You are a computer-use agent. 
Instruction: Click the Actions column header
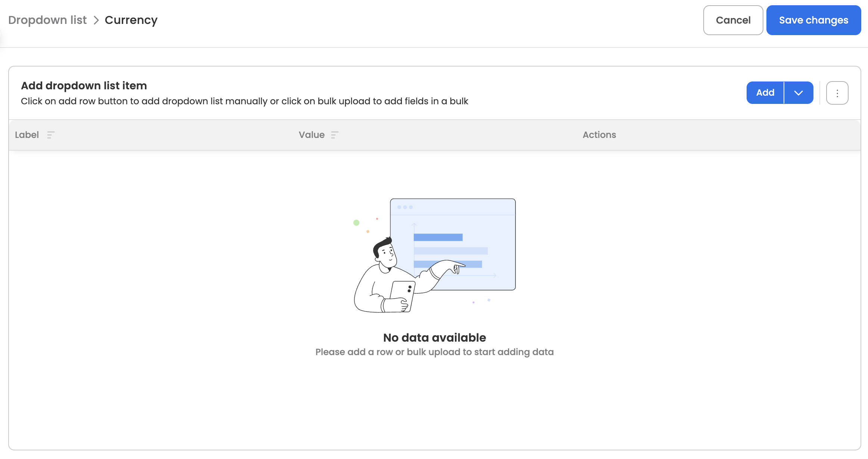point(599,135)
